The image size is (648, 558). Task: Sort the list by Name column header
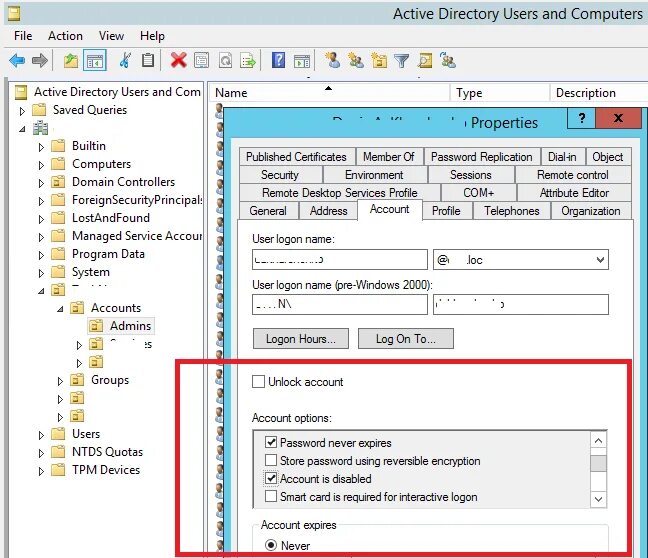(x=329, y=93)
